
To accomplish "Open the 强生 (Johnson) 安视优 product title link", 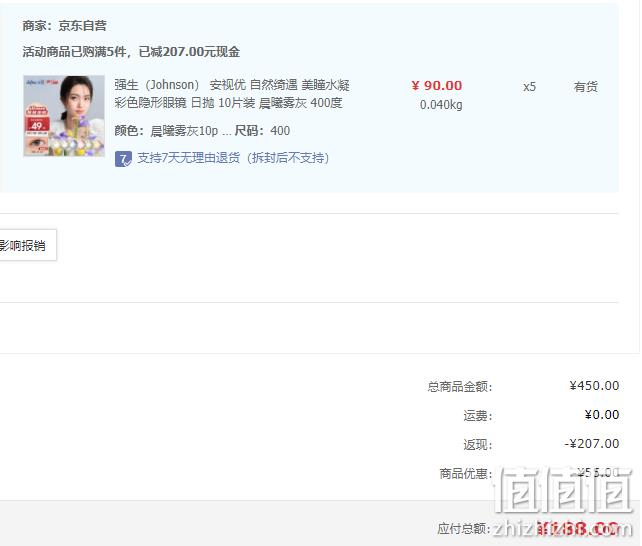I will [232, 94].
